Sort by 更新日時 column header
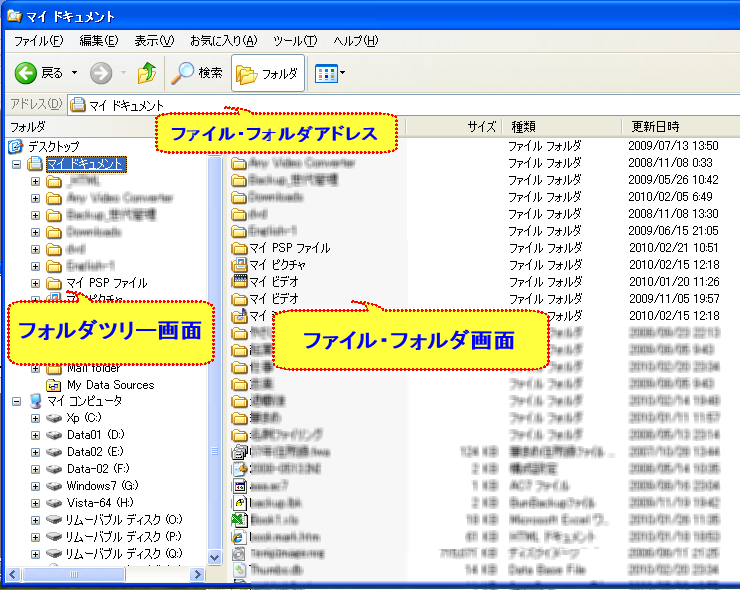The image size is (740, 590). [655, 127]
